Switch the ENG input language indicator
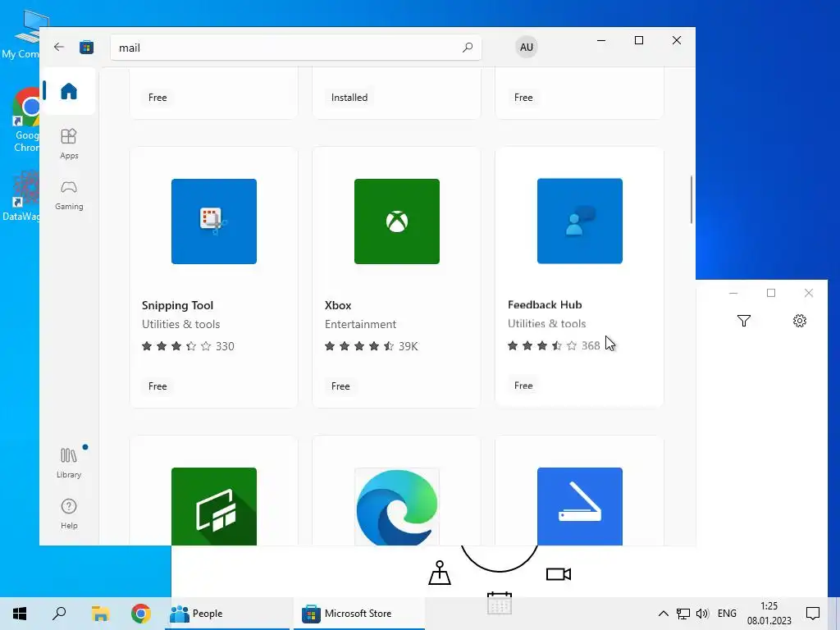 [727, 614]
